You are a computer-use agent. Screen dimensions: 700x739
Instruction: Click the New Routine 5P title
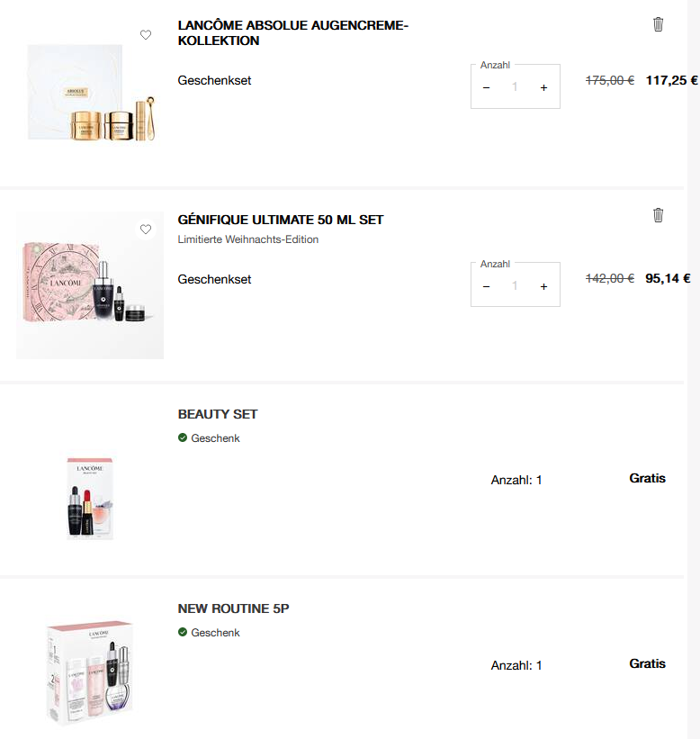click(233, 608)
